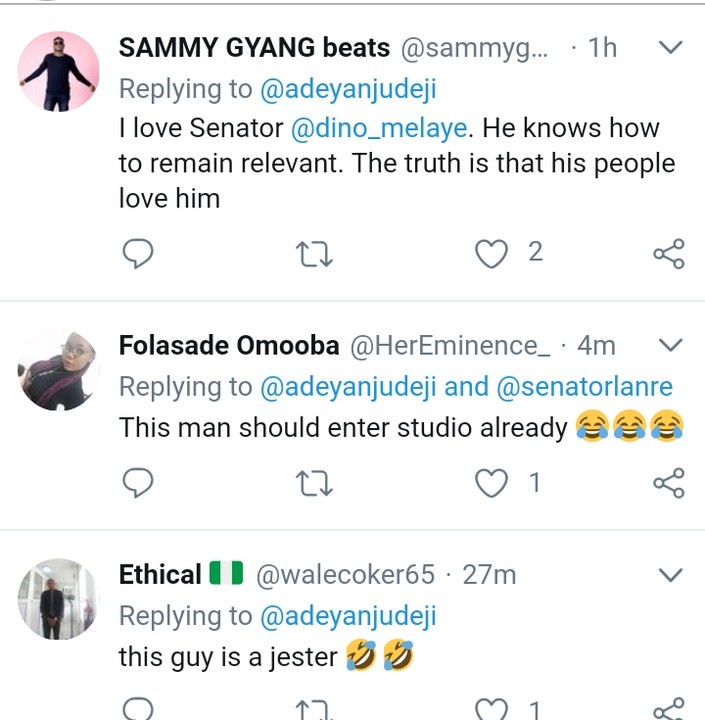
Task: Reply to the 'this guy is a jester' tweet
Action: pos(138,710)
